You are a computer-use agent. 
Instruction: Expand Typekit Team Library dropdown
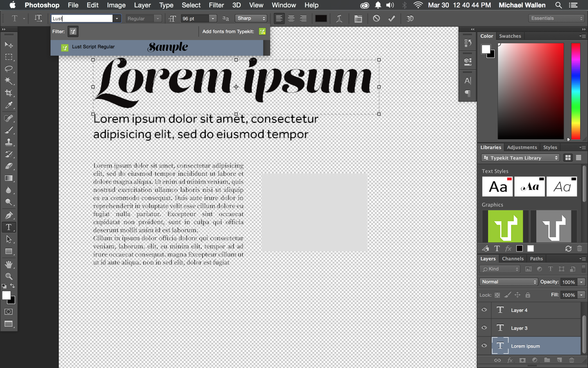pos(520,158)
